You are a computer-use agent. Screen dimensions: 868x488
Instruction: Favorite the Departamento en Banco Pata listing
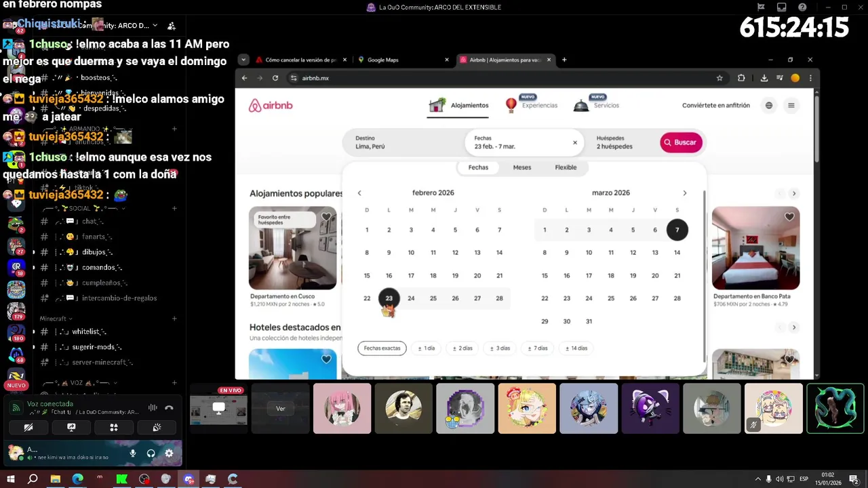click(789, 217)
